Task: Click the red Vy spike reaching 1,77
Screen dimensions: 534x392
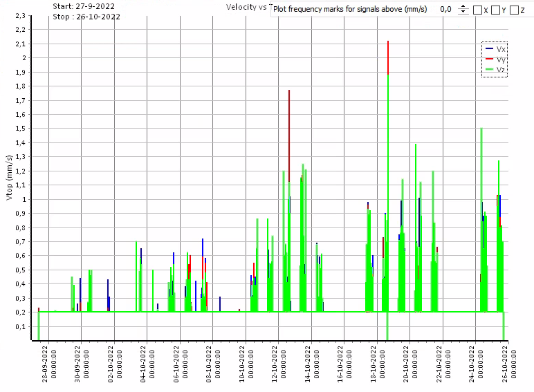Action: (289, 124)
